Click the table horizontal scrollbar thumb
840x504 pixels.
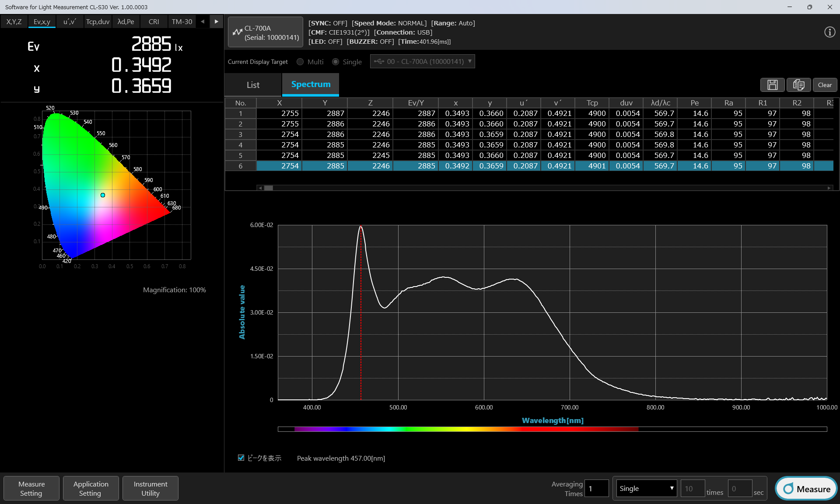269,188
